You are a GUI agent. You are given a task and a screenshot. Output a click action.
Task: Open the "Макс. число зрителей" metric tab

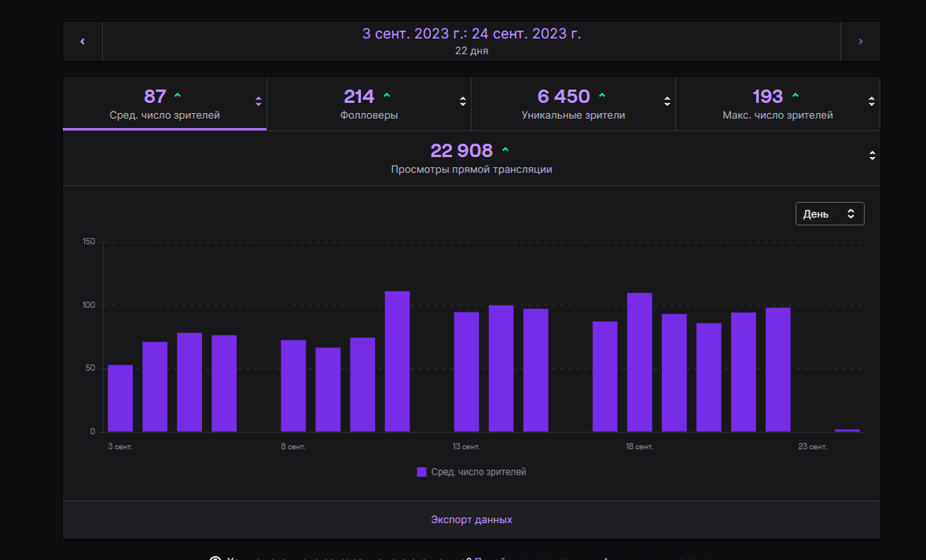(x=777, y=104)
